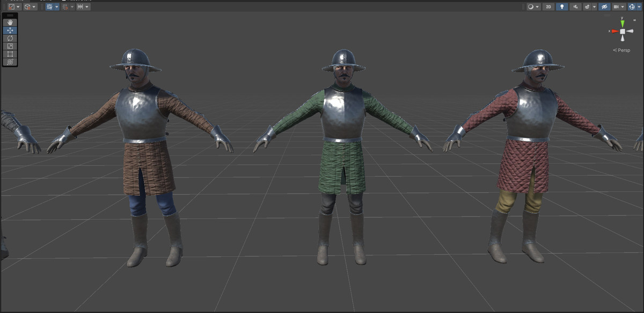The image size is (644, 313).
Task: Click the grey bottom gizmo cone
Action: tap(623, 39)
